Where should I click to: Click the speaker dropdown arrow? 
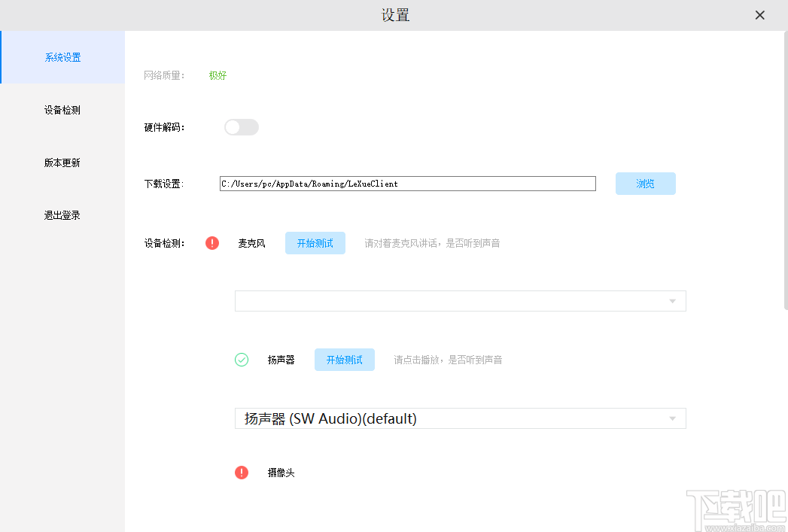tap(671, 418)
